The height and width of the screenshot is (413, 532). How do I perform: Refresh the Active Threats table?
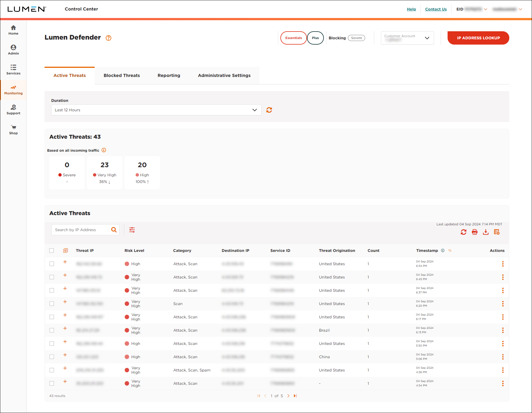point(464,232)
